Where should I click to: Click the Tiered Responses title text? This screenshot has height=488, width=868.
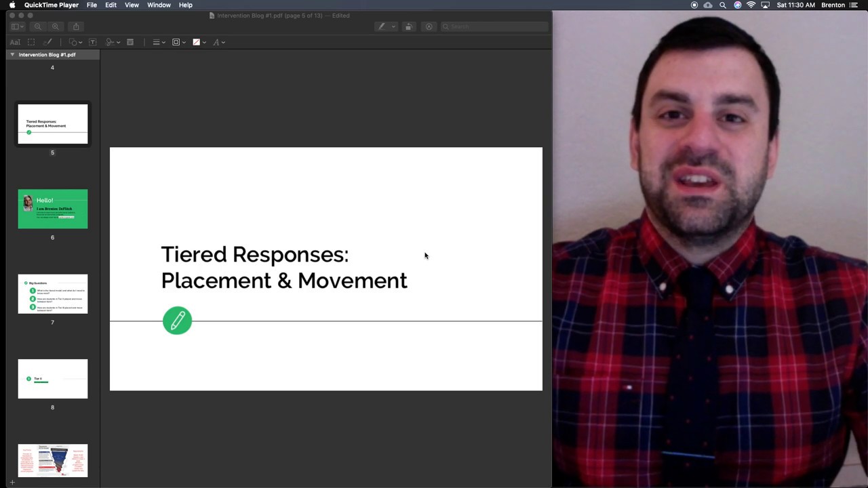click(x=255, y=255)
